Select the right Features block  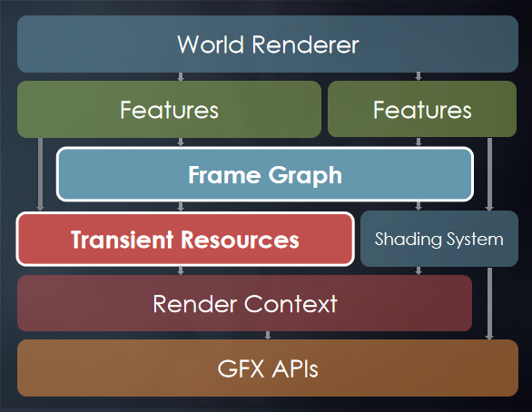point(422,109)
